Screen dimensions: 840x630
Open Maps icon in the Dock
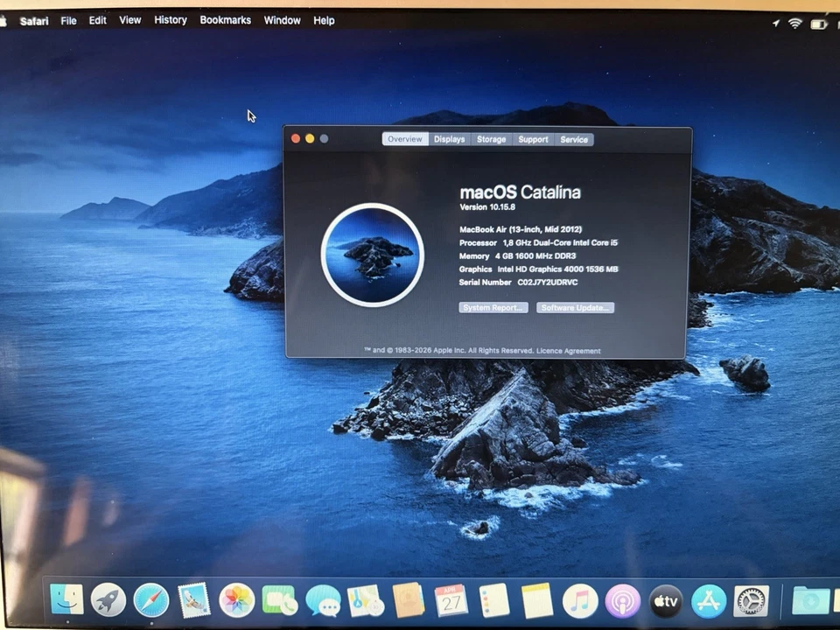[366, 600]
